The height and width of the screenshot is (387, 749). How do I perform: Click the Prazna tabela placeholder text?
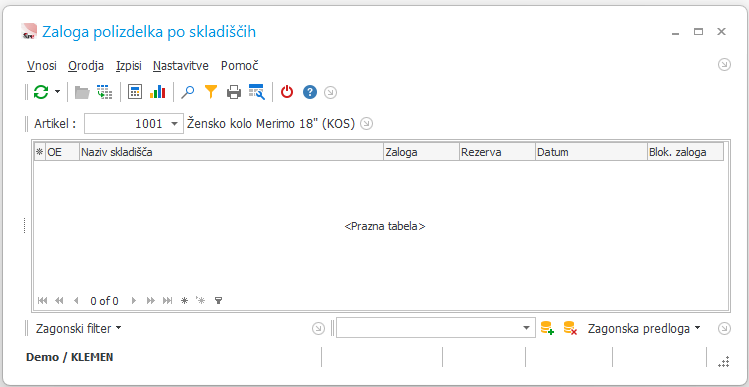(x=385, y=226)
